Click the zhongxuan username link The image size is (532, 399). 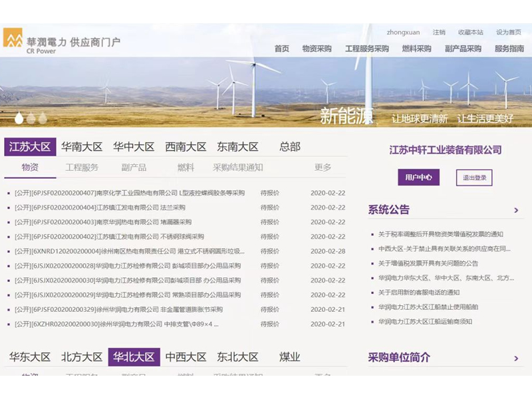coord(403,33)
